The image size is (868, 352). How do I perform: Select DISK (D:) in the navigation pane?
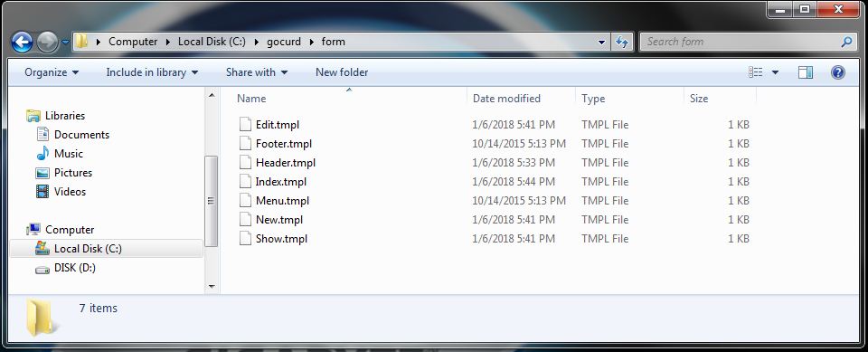75,268
